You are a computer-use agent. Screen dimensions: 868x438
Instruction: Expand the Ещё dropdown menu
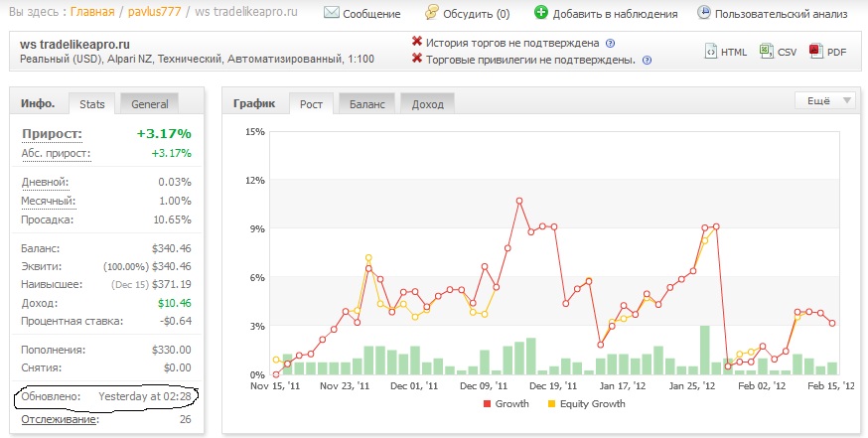pos(824,100)
